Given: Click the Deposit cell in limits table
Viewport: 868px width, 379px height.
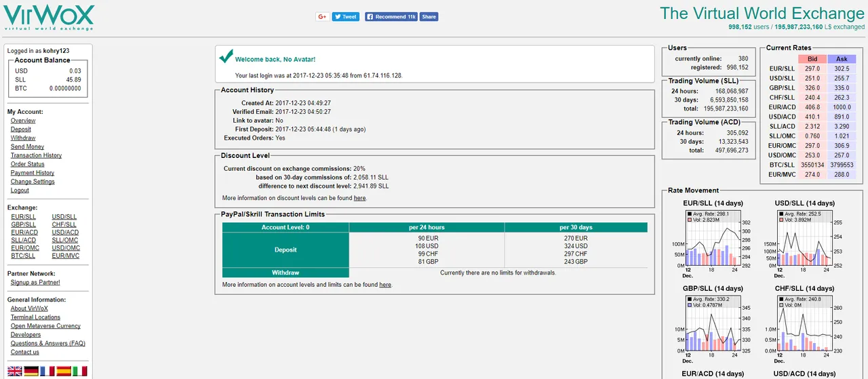Looking at the screenshot, I should [285, 250].
